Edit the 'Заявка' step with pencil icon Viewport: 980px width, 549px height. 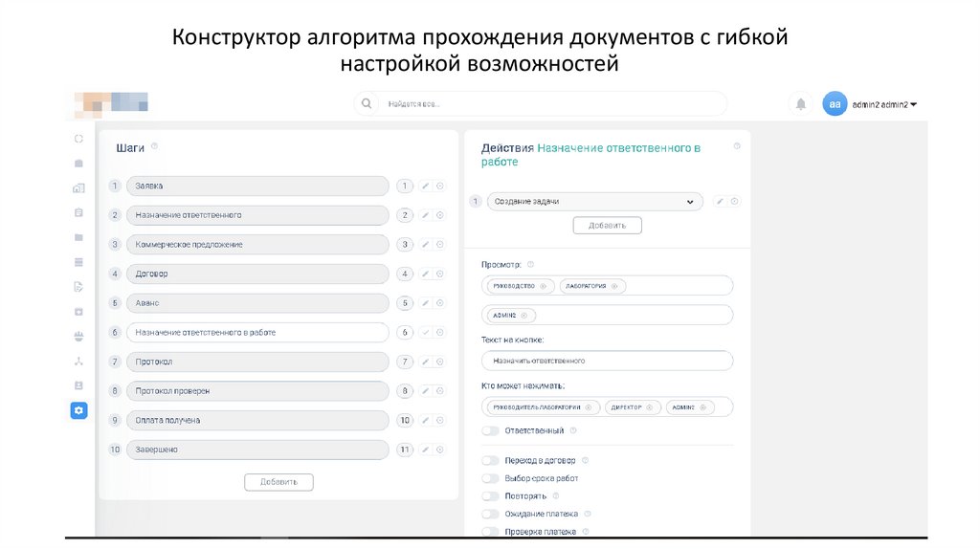[x=426, y=187]
